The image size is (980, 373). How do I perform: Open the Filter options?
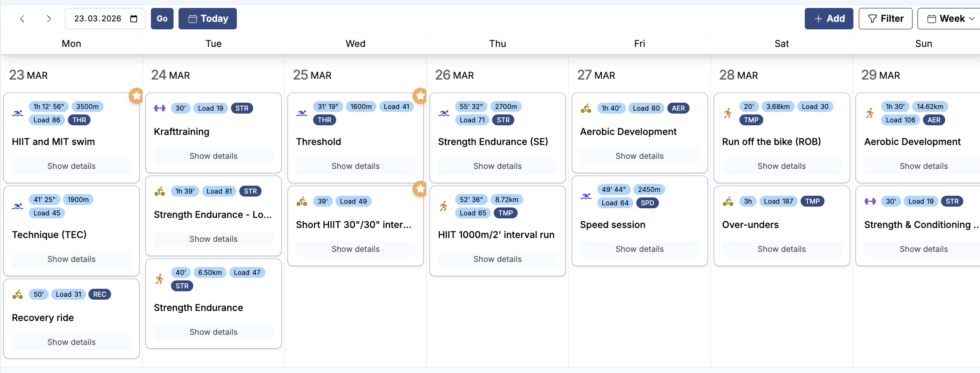[885, 19]
